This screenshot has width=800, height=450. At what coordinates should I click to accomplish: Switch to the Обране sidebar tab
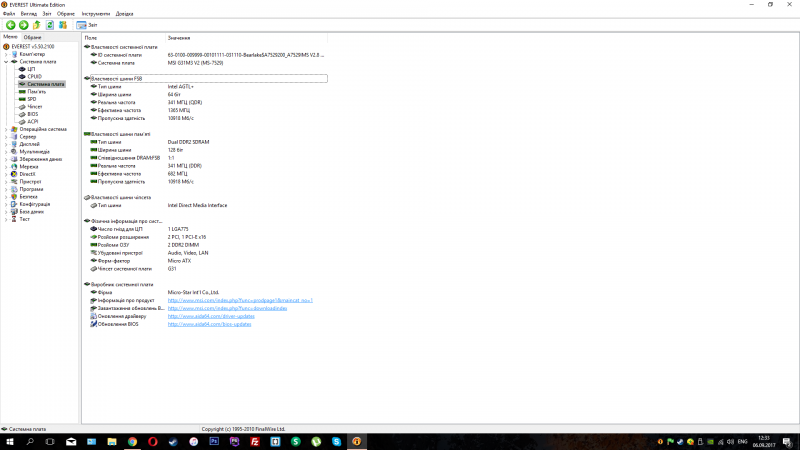coord(32,37)
